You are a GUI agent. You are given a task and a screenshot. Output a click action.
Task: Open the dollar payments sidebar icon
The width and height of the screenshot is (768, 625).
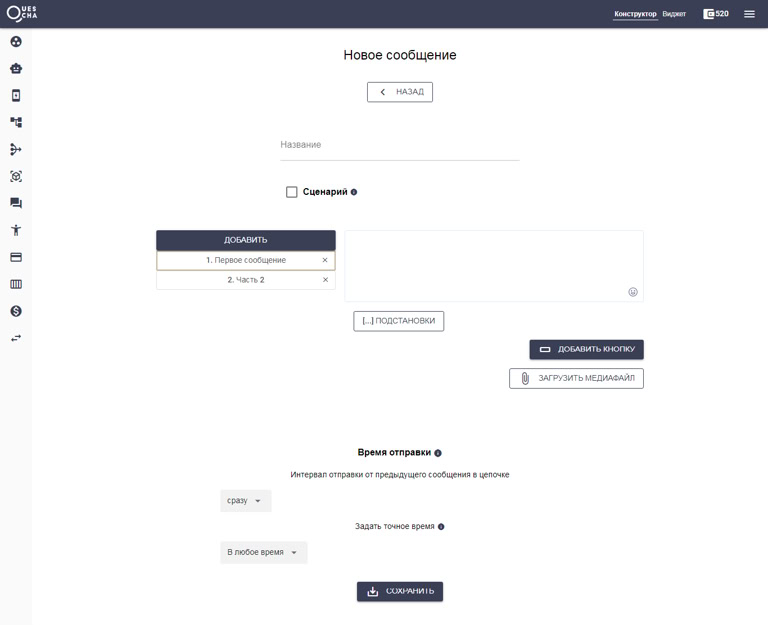point(15,311)
